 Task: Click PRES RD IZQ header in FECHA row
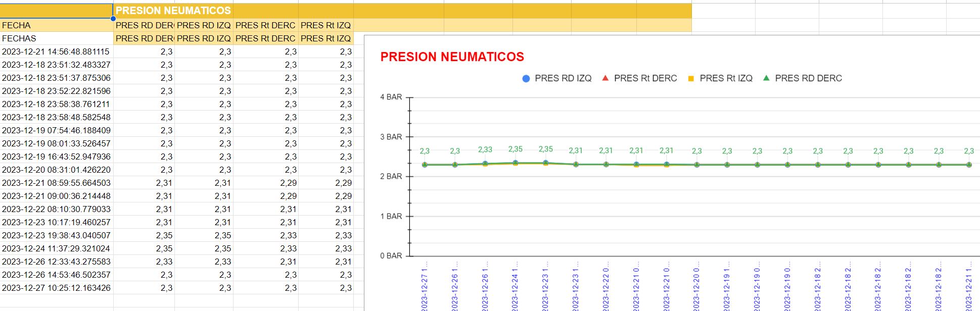204,25
